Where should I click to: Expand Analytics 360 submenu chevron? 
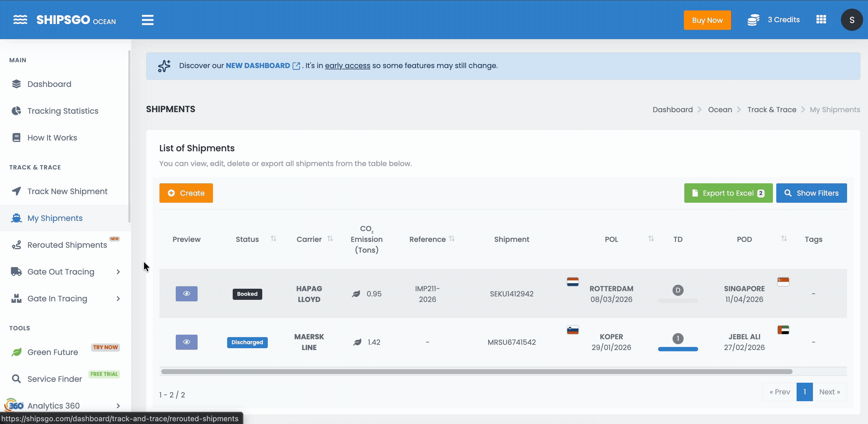click(118, 406)
